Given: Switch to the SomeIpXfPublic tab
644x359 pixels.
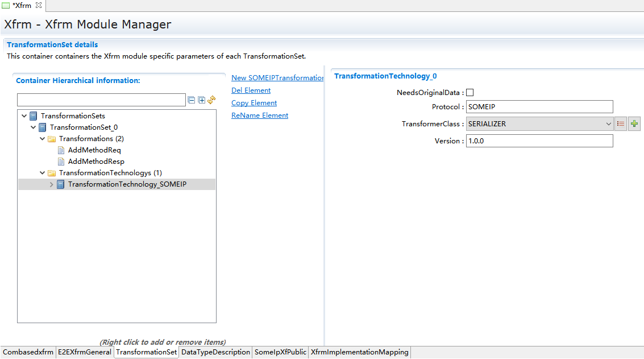Looking at the screenshot, I should click(280, 352).
